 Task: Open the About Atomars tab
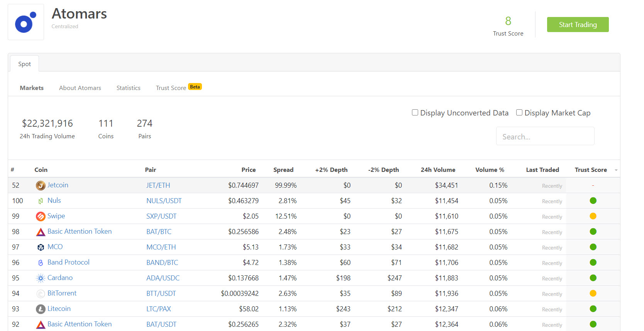[x=80, y=88]
